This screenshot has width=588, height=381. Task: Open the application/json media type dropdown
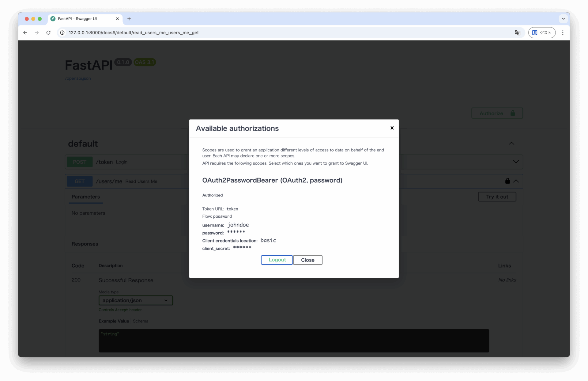[x=136, y=300]
